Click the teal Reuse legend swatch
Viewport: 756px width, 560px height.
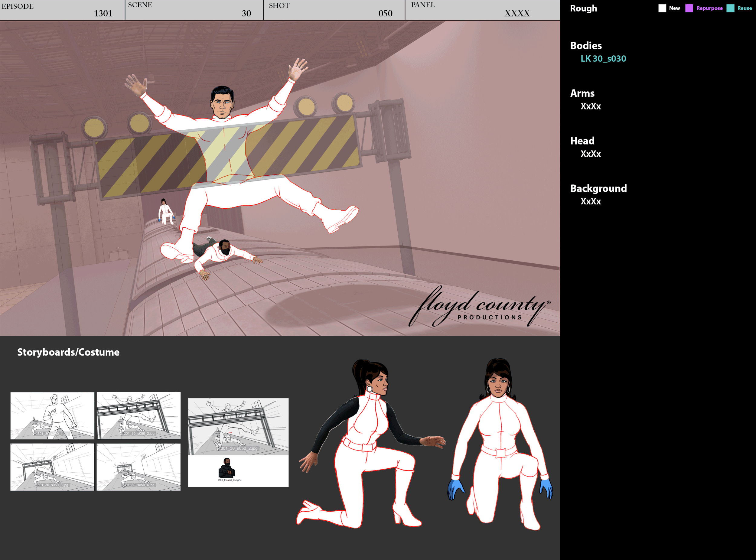click(731, 8)
